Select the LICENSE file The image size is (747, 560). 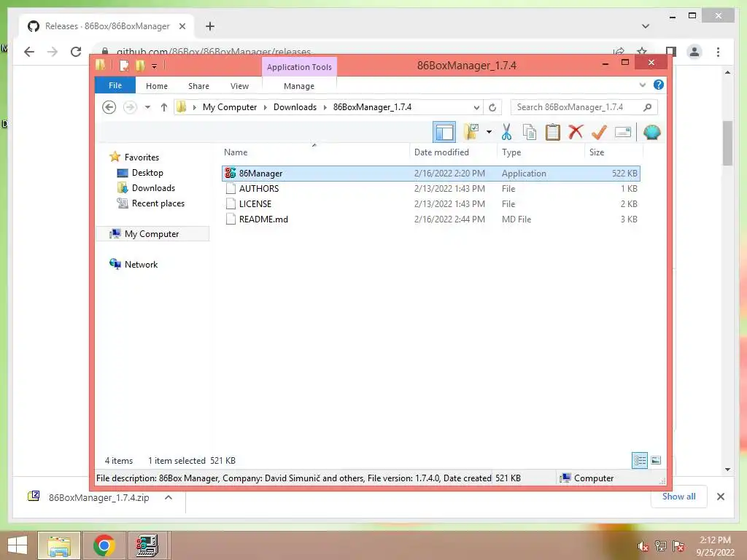coord(430,204)
